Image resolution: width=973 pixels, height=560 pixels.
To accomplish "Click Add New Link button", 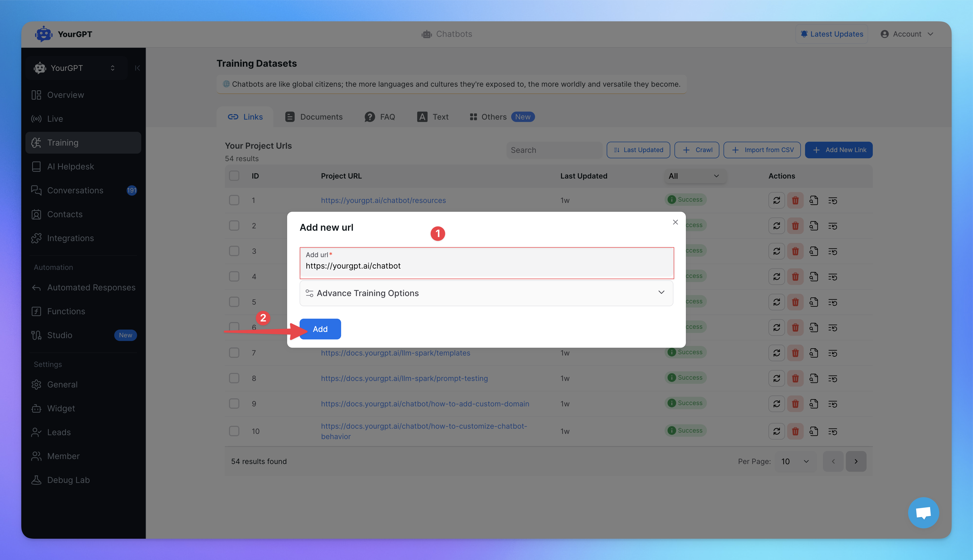I will [839, 150].
